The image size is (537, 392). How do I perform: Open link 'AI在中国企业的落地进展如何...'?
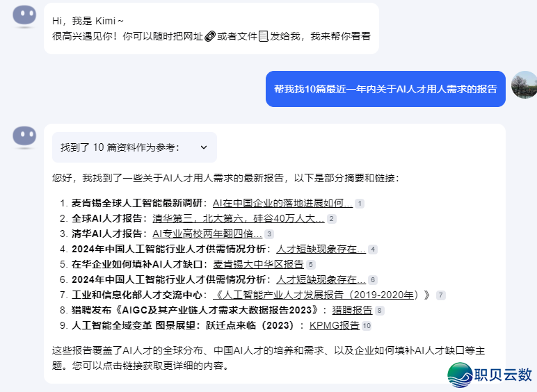282,203
